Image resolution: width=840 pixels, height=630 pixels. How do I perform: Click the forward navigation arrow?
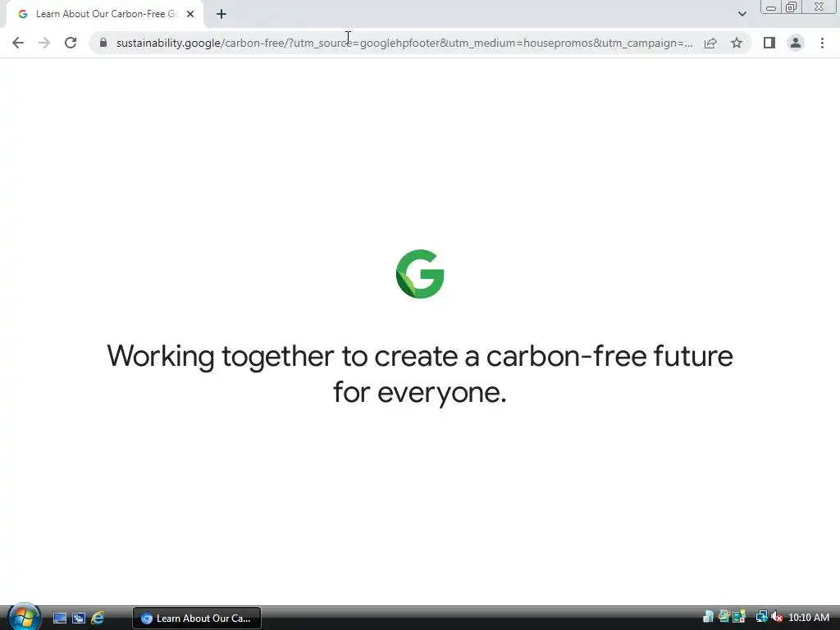tap(44, 43)
